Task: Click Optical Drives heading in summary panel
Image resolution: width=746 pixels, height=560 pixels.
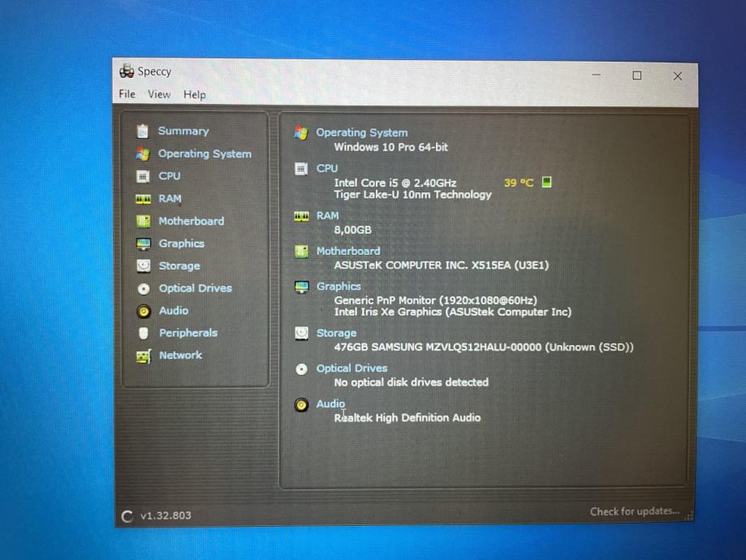Action: click(352, 368)
